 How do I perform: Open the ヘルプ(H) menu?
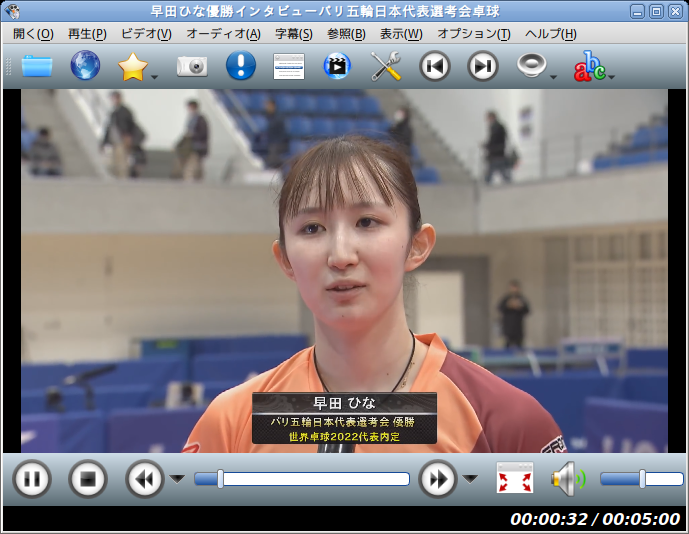click(551, 34)
